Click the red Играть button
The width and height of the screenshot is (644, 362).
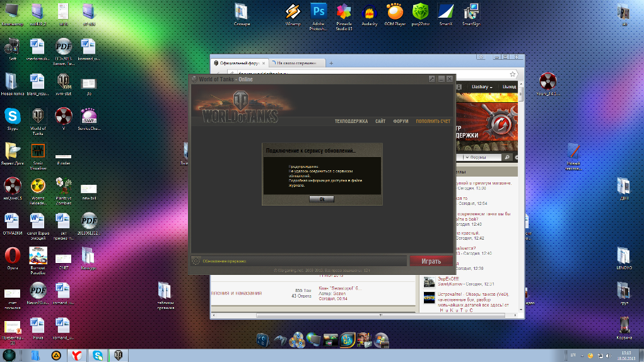coord(431,260)
